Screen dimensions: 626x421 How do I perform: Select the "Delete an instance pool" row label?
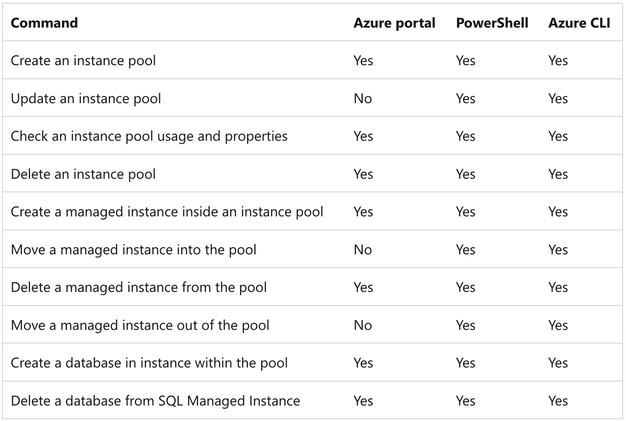pos(83,174)
